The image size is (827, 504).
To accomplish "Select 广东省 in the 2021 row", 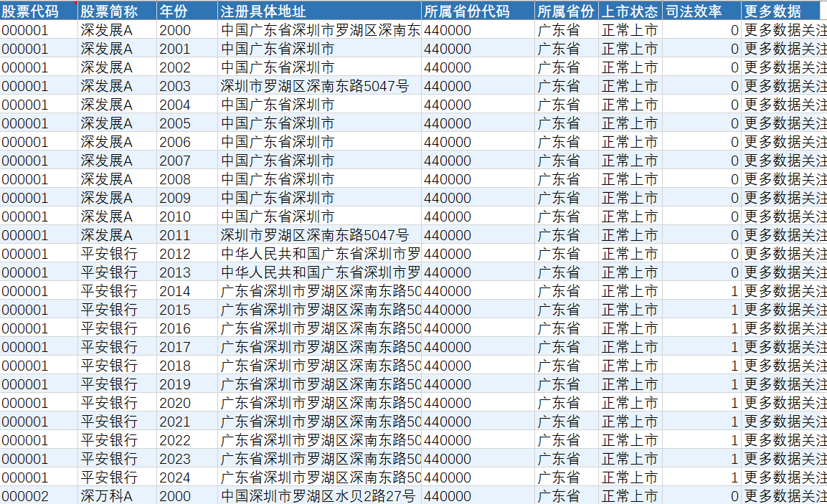I will [x=567, y=422].
